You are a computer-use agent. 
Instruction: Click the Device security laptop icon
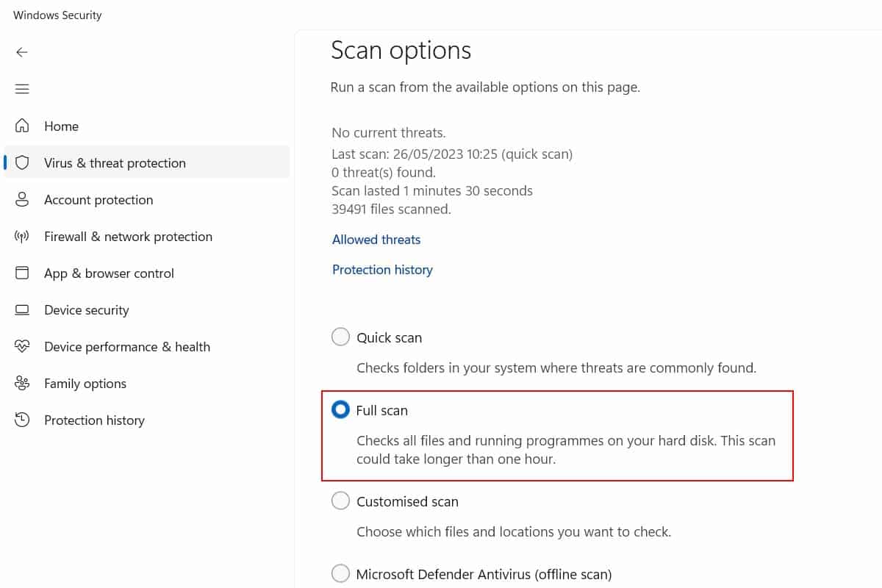pyautogui.click(x=22, y=309)
